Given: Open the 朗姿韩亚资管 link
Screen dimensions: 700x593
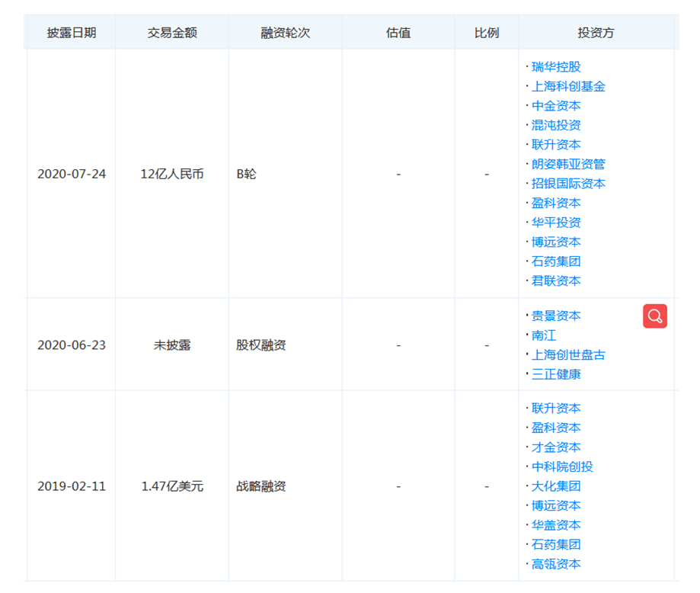Looking at the screenshot, I should pos(568,164).
